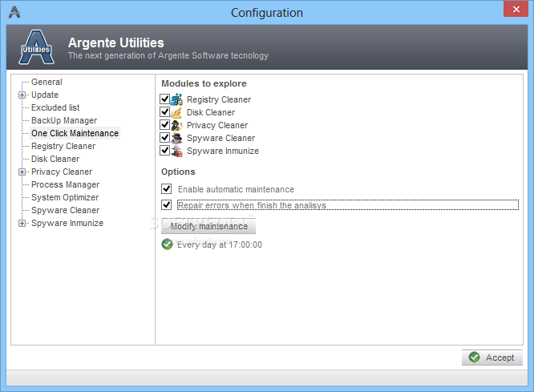Click the Registry Cleaner module label
The image size is (534, 392).
coord(219,99)
